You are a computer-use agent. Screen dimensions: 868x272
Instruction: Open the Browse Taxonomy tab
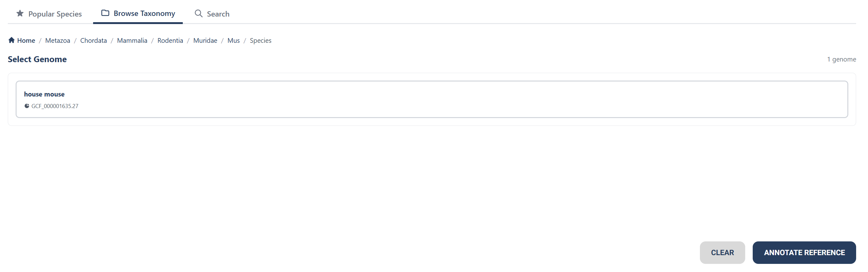144,13
